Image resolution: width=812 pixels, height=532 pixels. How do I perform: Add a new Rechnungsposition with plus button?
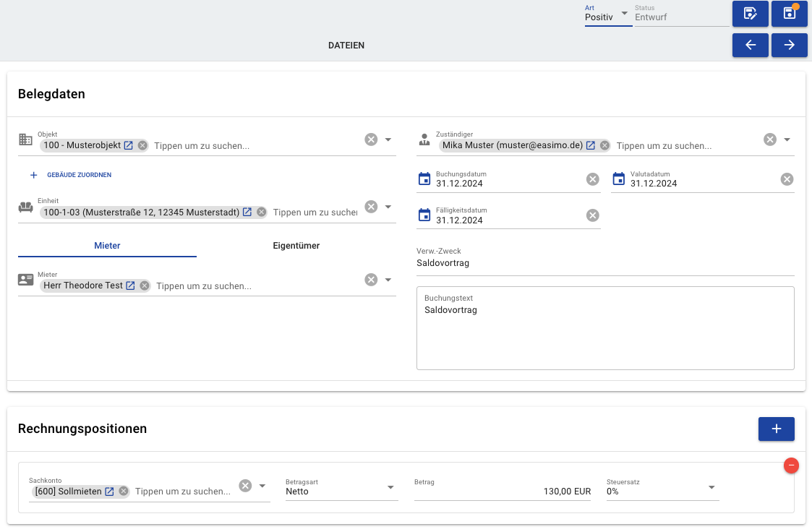click(777, 429)
